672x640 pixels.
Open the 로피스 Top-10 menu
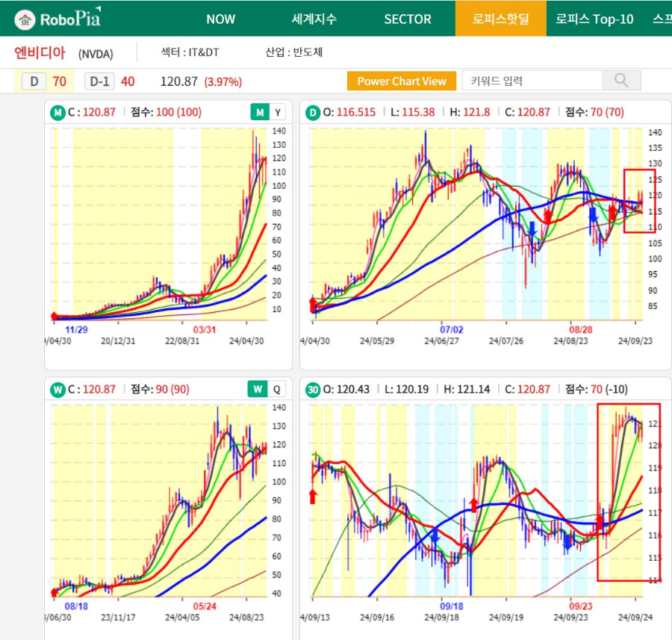point(594,19)
